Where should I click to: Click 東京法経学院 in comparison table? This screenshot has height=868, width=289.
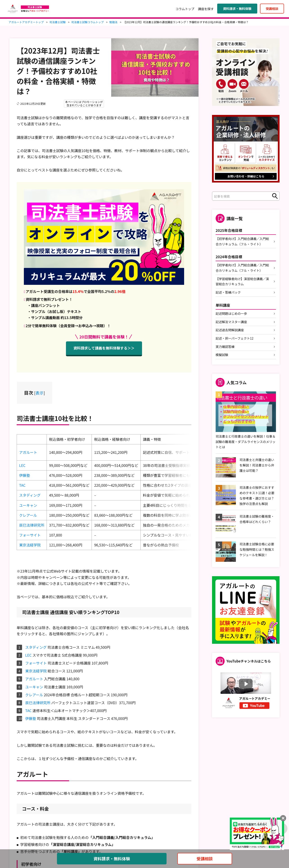coord(30,545)
